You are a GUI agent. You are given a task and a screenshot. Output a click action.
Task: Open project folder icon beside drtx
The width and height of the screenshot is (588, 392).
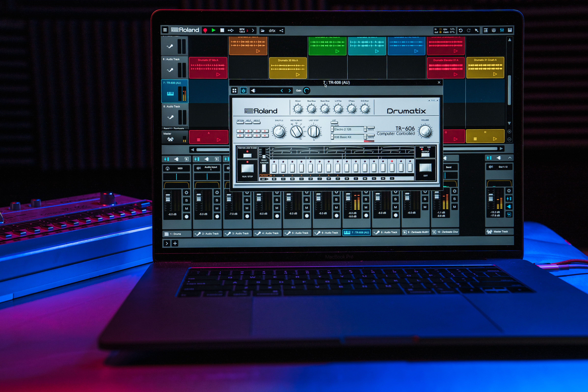click(x=262, y=31)
